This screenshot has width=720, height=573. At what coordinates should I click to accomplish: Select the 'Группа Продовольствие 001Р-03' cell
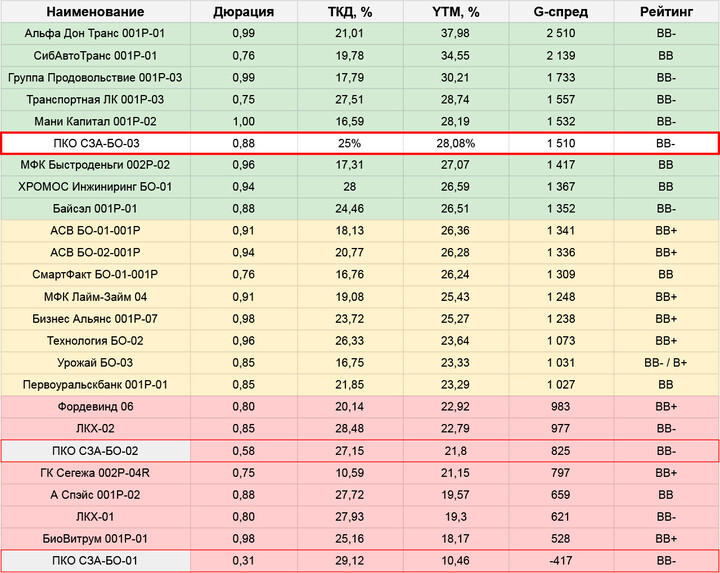click(x=96, y=78)
